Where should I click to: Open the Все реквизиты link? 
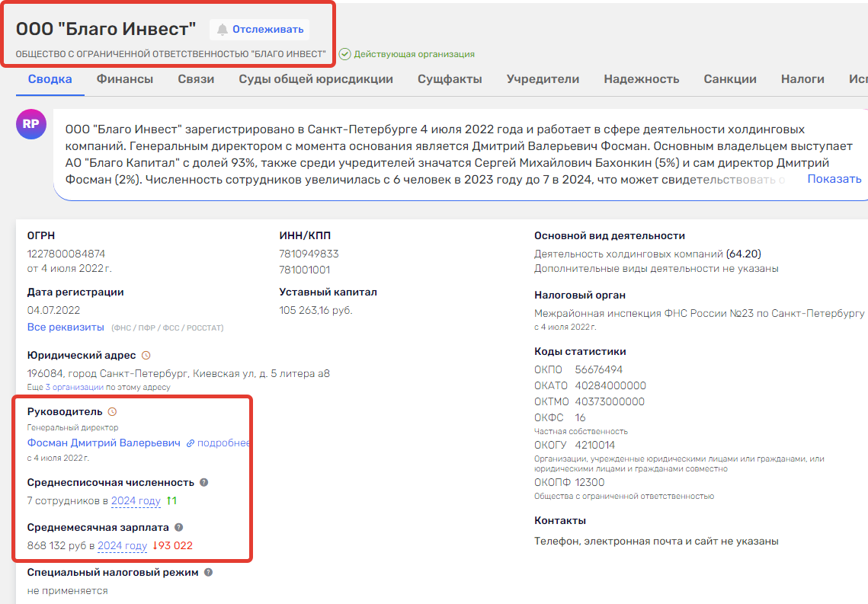(66, 328)
